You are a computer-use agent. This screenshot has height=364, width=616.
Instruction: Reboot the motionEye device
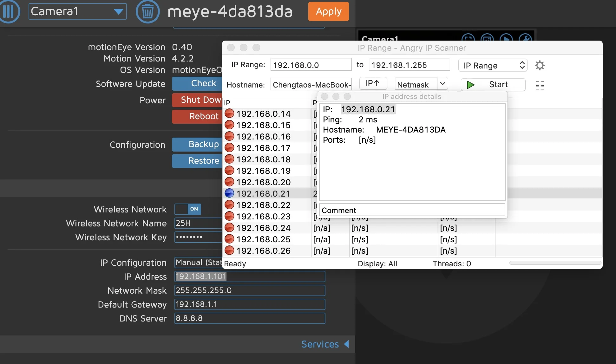click(x=197, y=116)
